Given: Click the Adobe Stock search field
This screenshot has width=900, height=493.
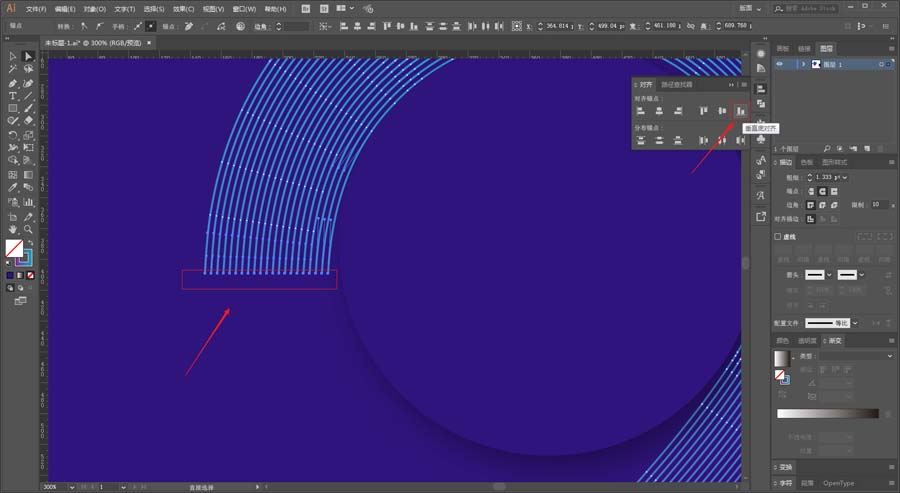Looking at the screenshot, I should click(x=805, y=9).
